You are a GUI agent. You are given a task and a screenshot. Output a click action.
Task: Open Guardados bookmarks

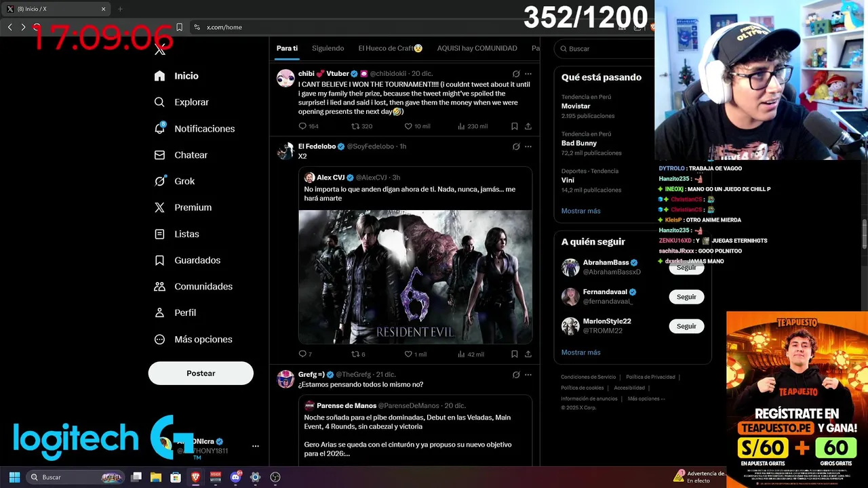[x=187, y=260]
